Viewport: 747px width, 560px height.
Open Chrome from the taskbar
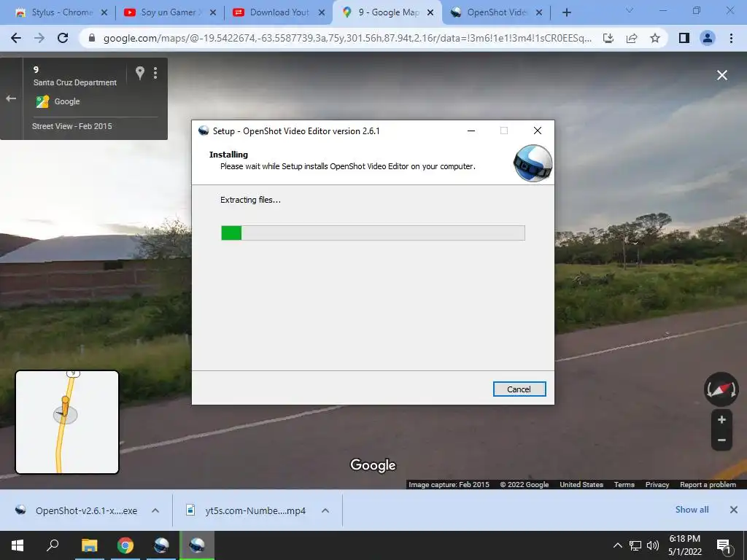[x=125, y=545]
